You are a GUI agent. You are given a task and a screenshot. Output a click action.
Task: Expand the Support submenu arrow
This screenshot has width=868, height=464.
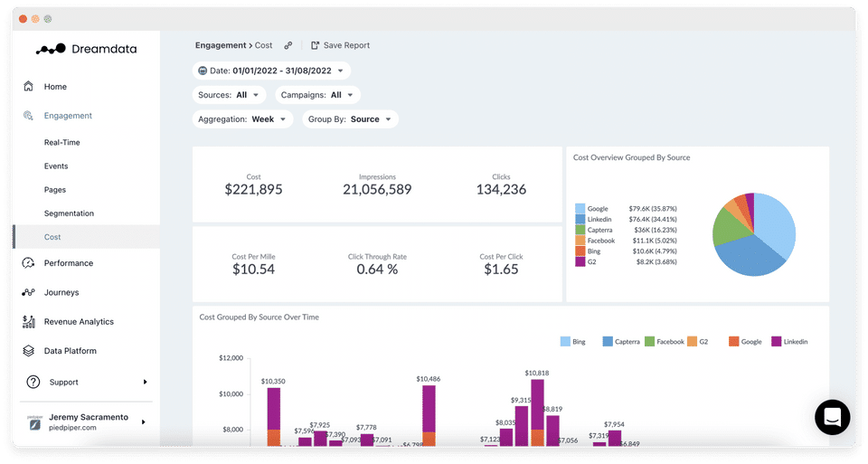click(x=145, y=382)
